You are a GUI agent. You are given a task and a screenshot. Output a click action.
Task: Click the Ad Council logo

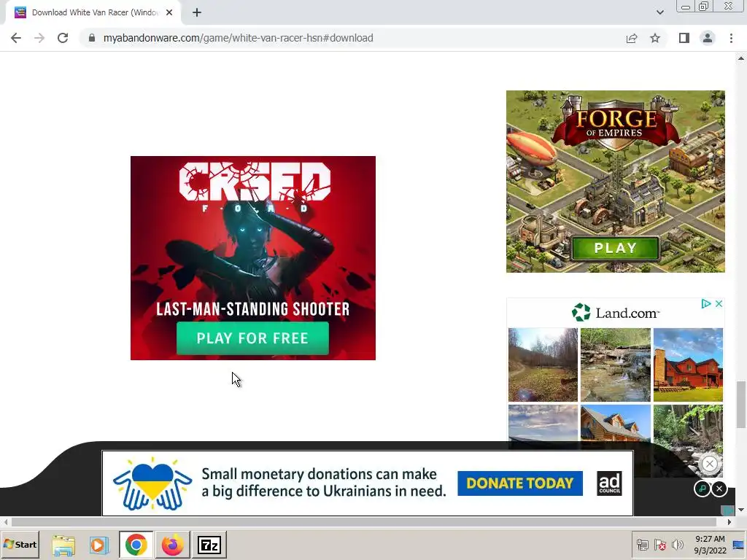pos(609,483)
